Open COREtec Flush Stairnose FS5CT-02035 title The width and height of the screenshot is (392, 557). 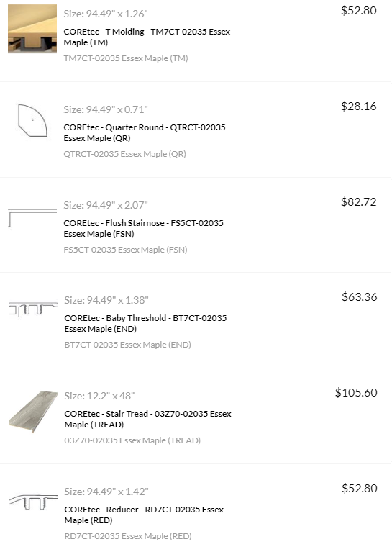143,228
